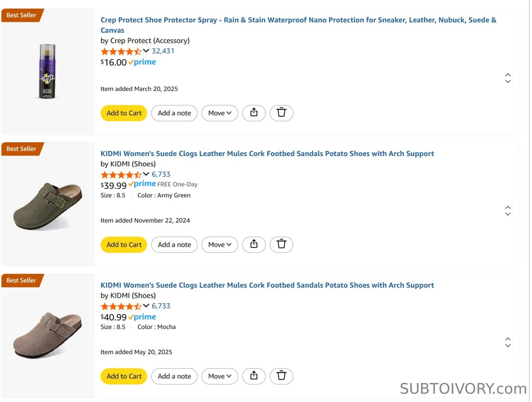Screen dimensions: 532x402
Task: Delete the Mocha clogs from list
Action: [x=281, y=376]
